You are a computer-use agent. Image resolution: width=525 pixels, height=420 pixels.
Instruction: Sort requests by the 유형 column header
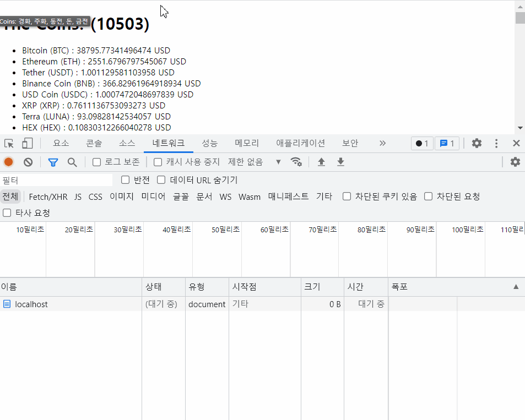(x=207, y=287)
